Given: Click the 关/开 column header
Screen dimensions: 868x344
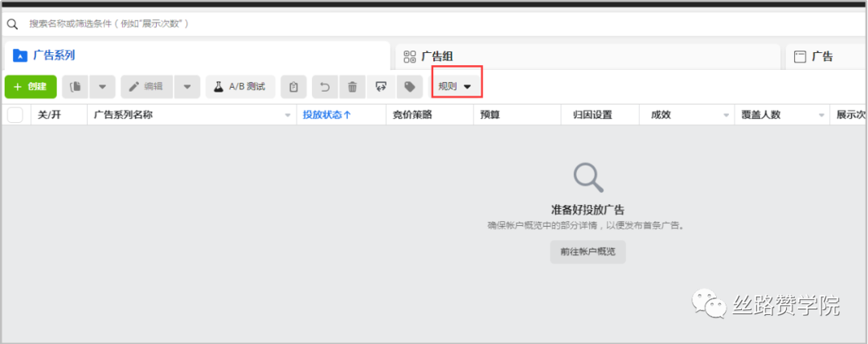Looking at the screenshot, I should coord(59,115).
